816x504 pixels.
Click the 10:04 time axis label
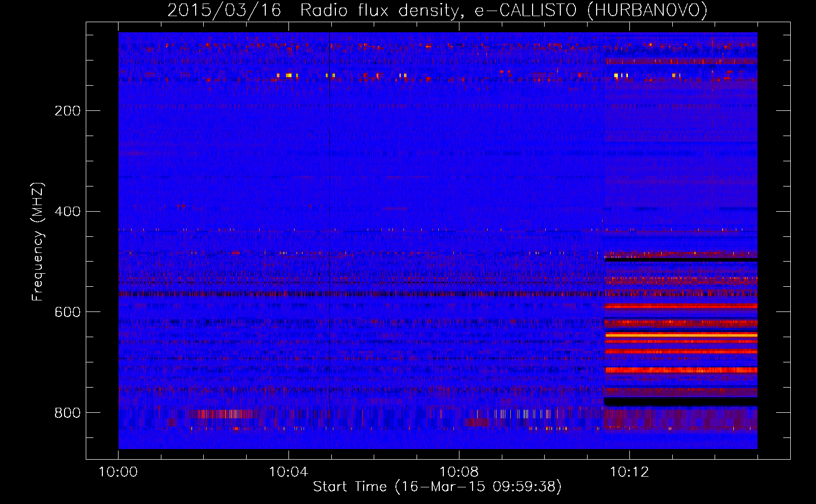click(288, 472)
